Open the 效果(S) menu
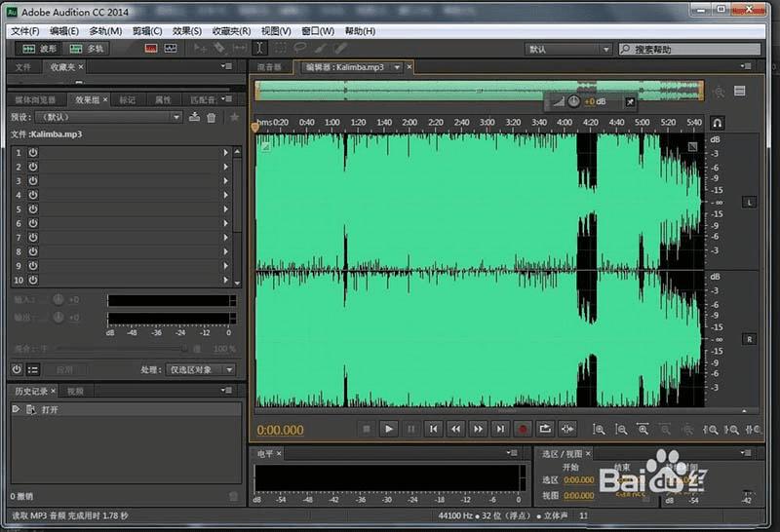Viewport: 780px width, 532px height. click(x=187, y=31)
